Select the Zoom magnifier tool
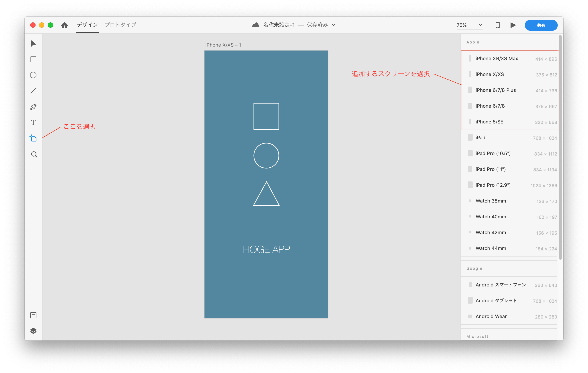The height and width of the screenshot is (373, 588). 34,154
